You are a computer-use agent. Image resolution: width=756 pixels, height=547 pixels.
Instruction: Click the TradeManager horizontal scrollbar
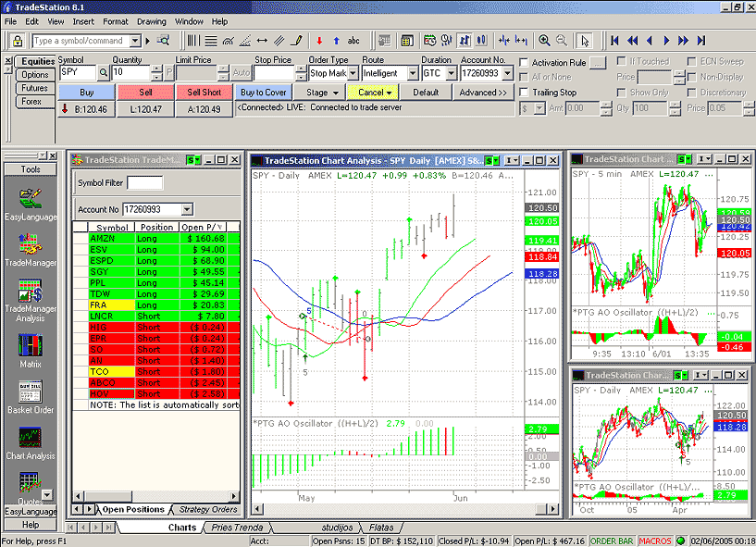point(155,496)
